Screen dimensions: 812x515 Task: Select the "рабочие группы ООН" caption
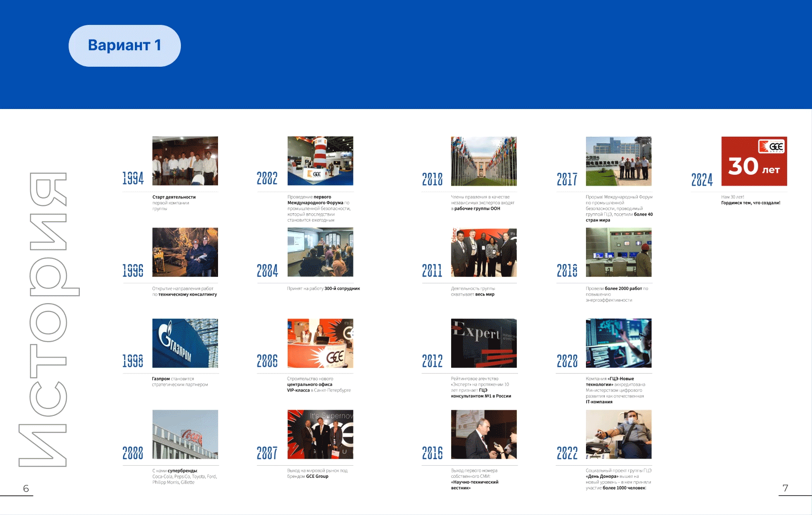tap(483, 203)
